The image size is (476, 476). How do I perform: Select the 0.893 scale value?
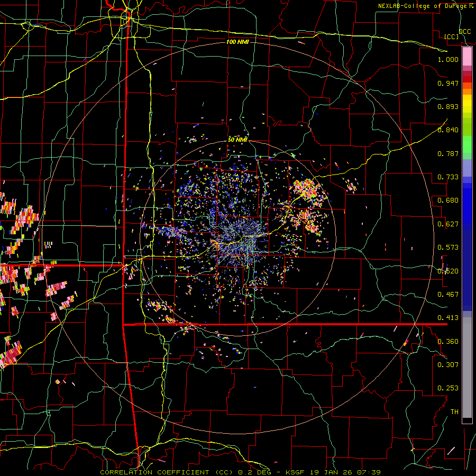(x=448, y=106)
